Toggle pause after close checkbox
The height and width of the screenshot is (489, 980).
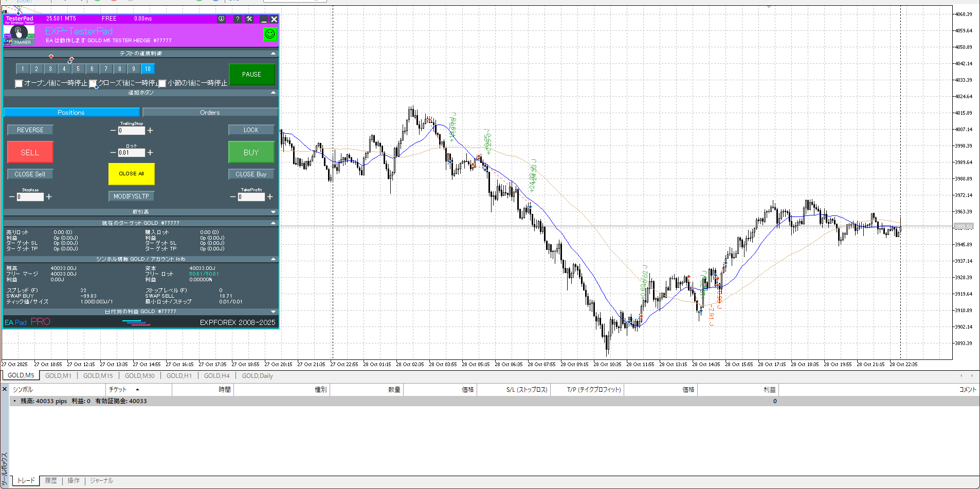(93, 83)
